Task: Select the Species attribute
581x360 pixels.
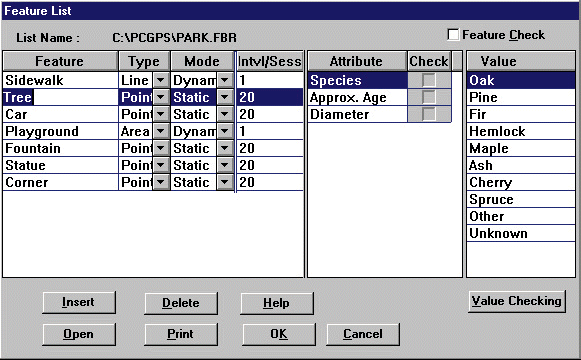Action: 358,80
